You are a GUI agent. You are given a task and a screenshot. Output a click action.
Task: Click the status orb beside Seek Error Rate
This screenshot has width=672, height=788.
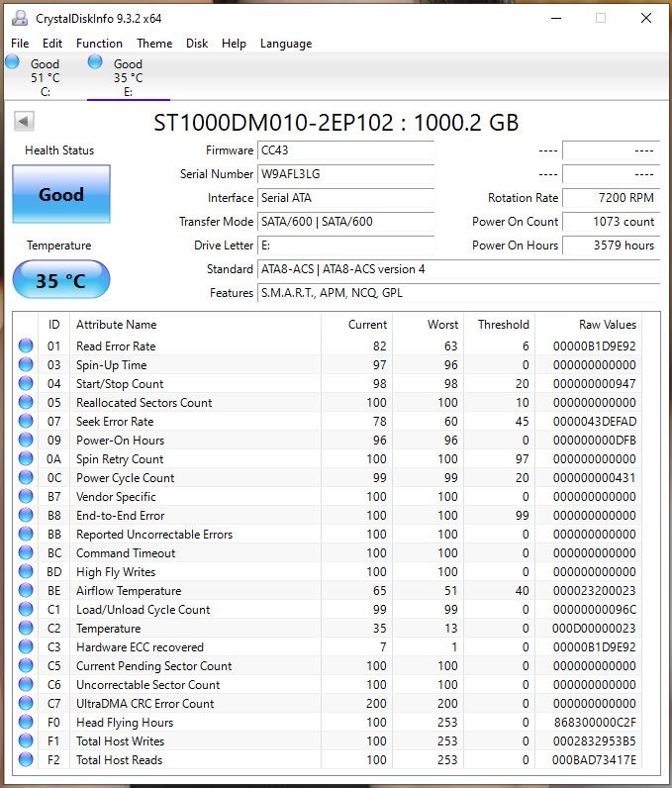[x=26, y=422]
